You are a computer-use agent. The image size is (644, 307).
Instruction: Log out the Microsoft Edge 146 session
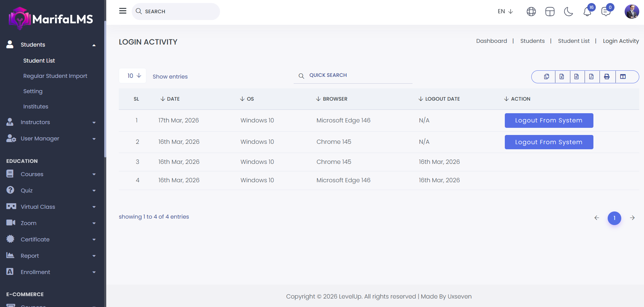click(549, 120)
